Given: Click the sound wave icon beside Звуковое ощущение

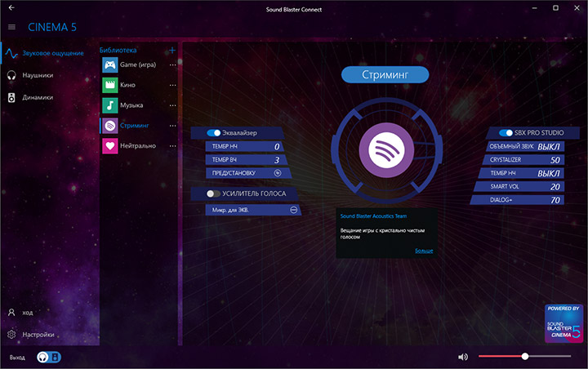Looking at the screenshot, I should pyautogui.click(x=11, y=54).
